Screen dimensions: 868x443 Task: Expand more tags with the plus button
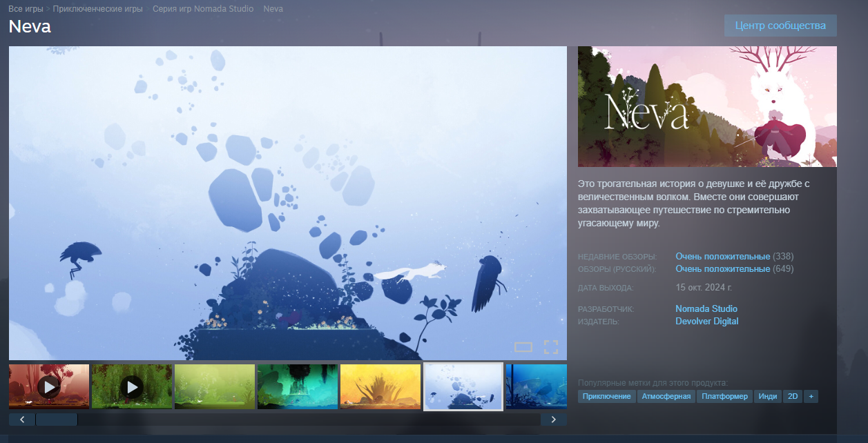811,396
